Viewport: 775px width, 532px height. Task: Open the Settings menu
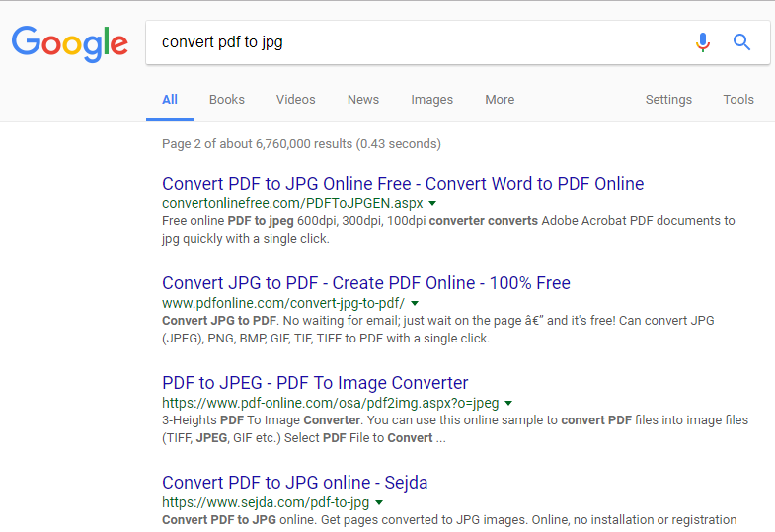[668, 100]
